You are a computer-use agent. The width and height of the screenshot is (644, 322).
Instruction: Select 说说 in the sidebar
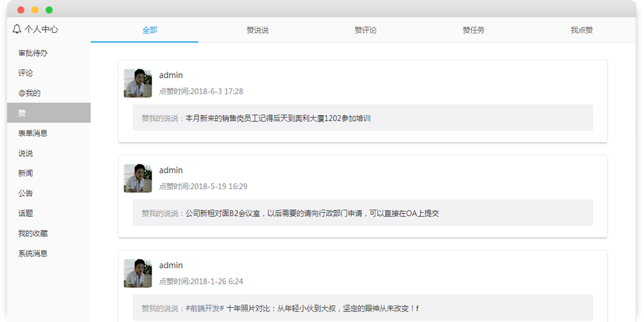coord(26,154)
